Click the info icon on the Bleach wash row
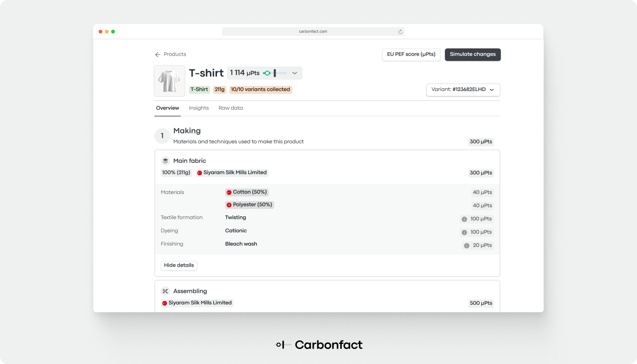The width and height of the screenshot is (637, 364). click(467, 246)
